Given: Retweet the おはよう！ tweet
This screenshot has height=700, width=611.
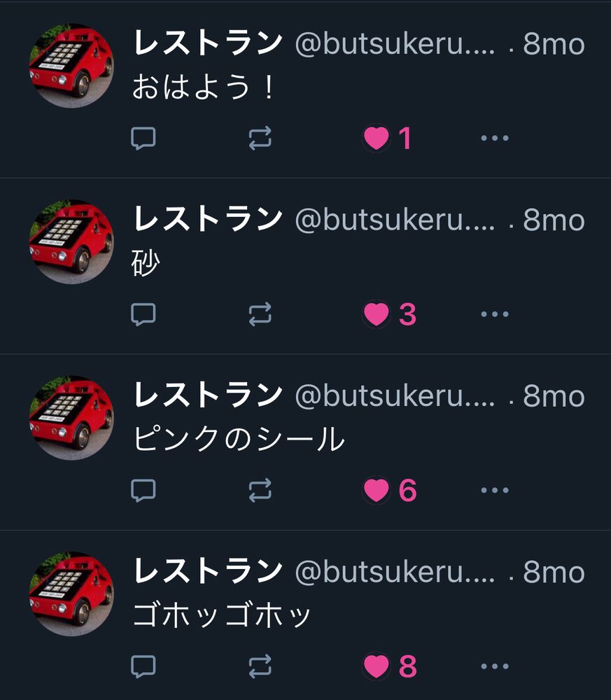Looking at the screenshot, I should click(260, 138).
